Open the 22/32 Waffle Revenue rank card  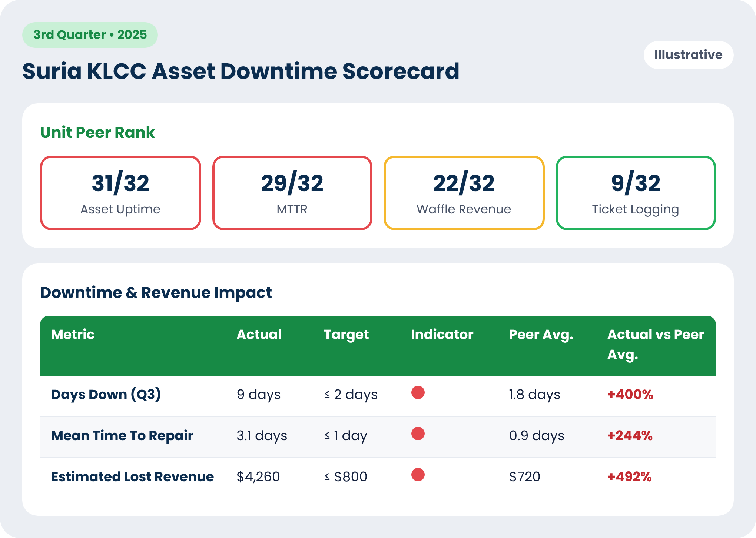(x=464, y=193)
